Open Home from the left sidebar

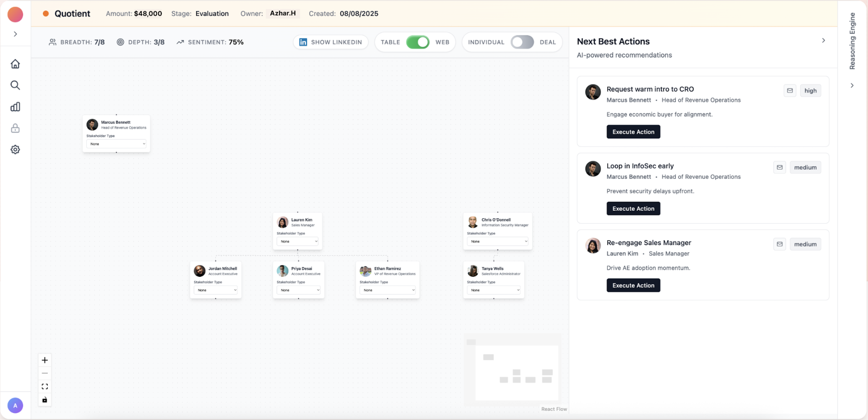click(x=15, y=64)
